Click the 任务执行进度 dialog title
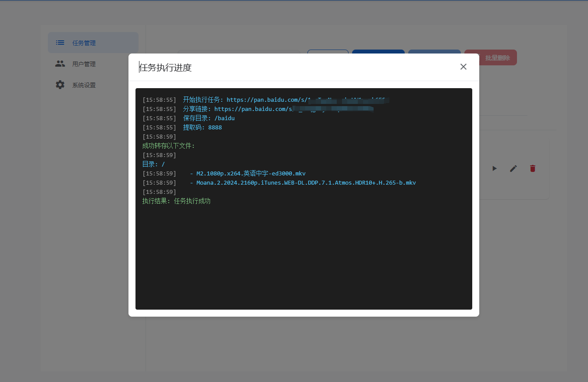This screenshot has width=588, height=382. pyautogui.click(x=165, y=68)
